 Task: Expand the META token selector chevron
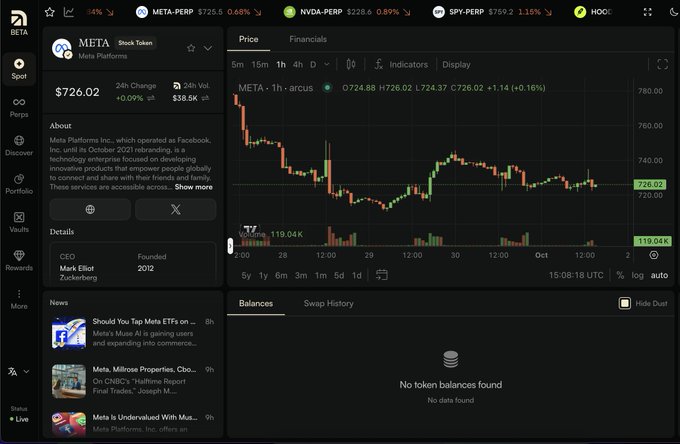(x=208, y=48)
